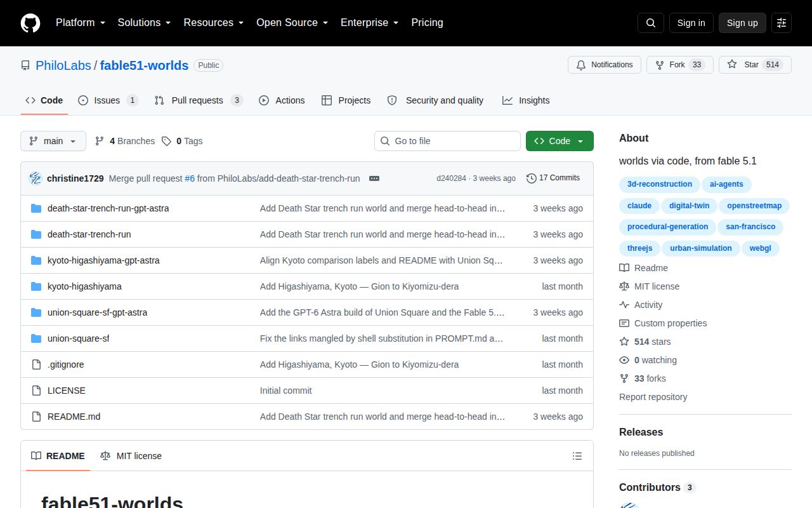
Task: Open the Insights tab
Action: tap(526, 100)
